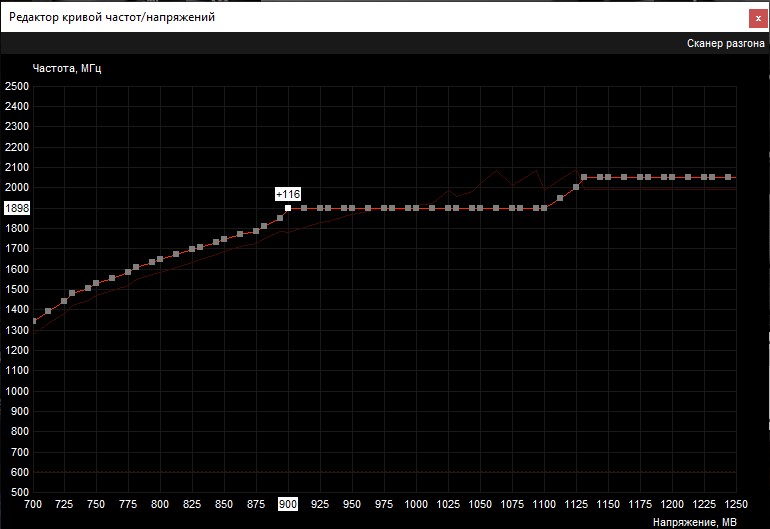Click the 2000 frequency axis label

tap(17, 188)
